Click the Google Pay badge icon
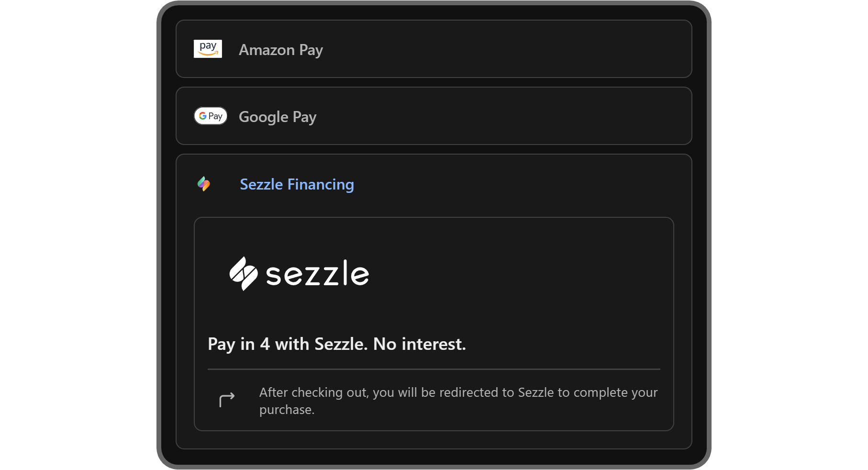This screenshot has width=868, height=470. 211,116
